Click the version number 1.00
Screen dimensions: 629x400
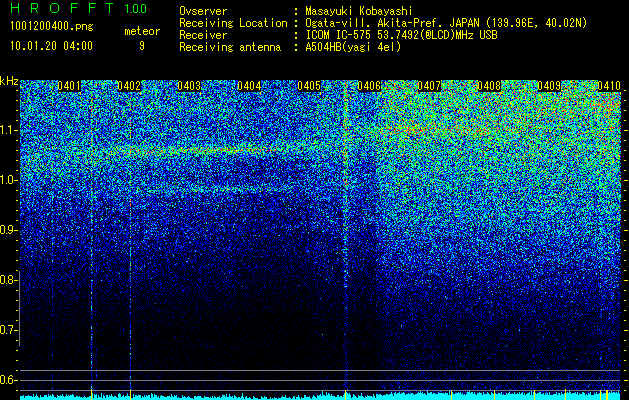coord(135,8)
